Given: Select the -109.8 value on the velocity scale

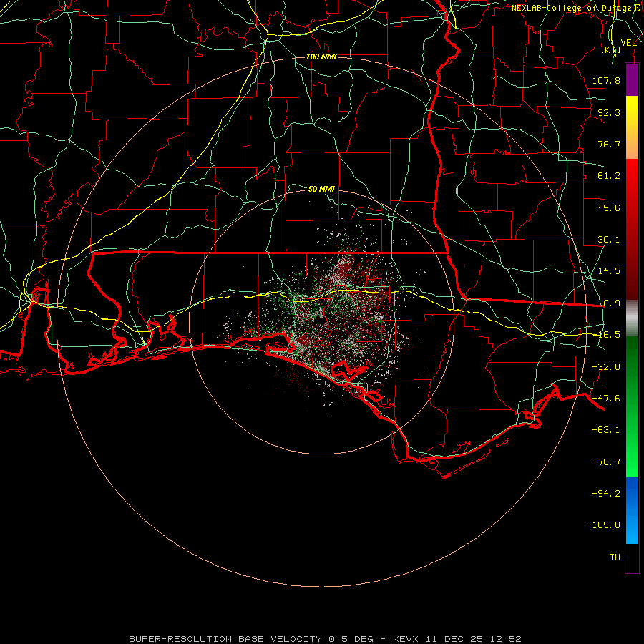Looking at the screenshot, I should (x=603, y=525).
